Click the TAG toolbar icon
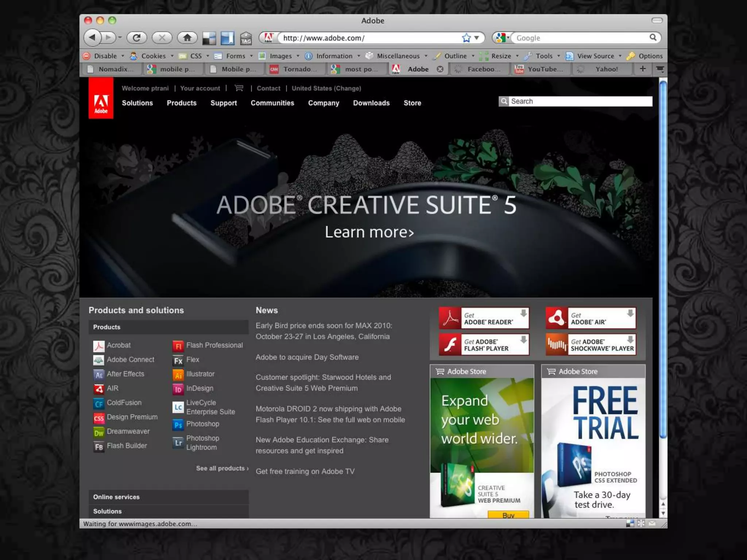This screenshot has height=560, width=747. click(x=246, y=38)
